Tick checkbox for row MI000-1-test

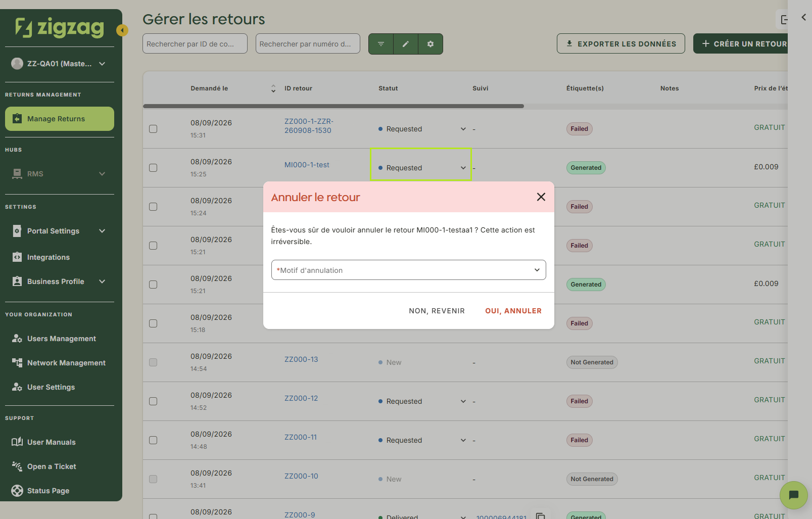(x=153, y=168)
